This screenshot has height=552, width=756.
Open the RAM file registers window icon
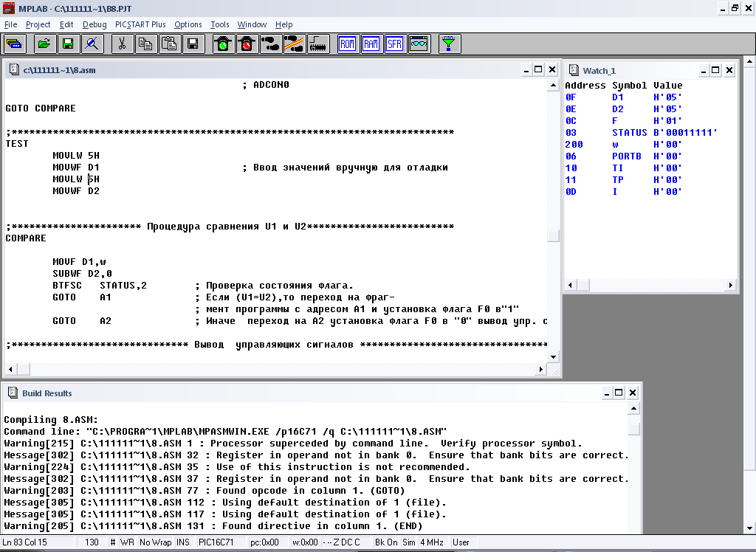pos(371,44)
